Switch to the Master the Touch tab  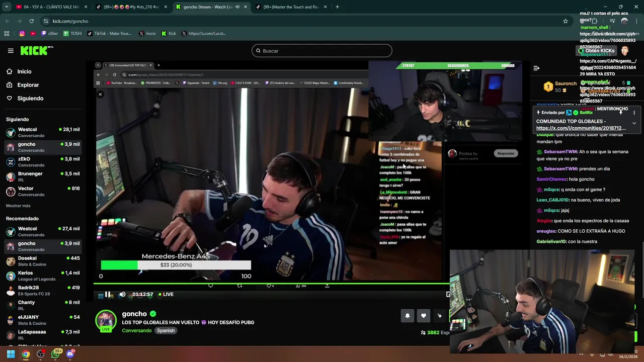(291, 7)
